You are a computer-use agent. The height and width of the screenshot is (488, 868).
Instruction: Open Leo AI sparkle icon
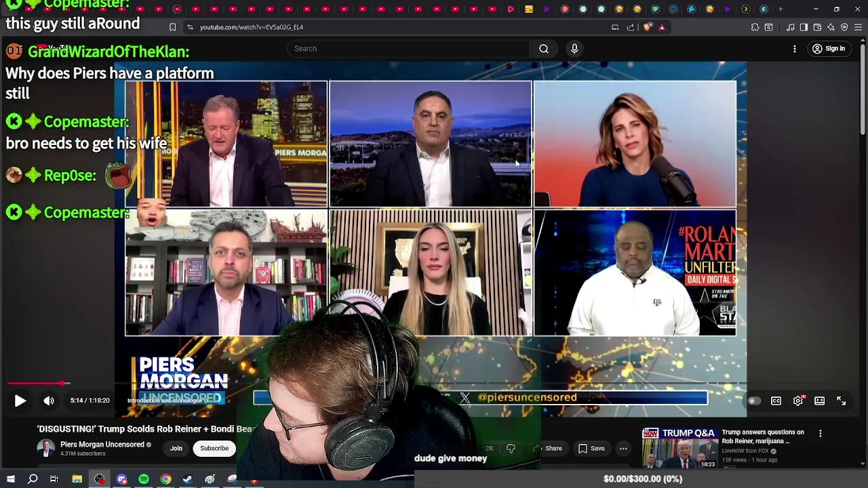831,27
